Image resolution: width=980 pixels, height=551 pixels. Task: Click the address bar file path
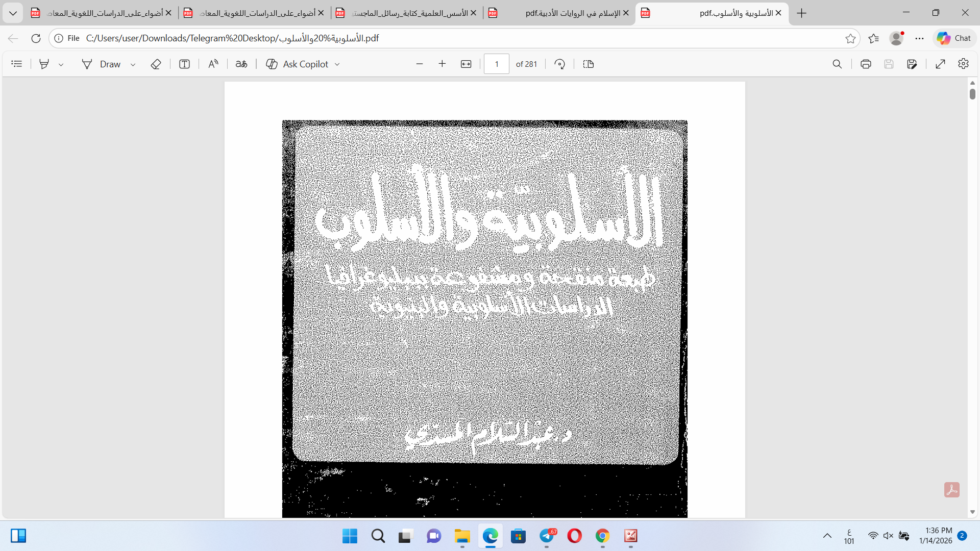pyautogui.click(x=232, y=38)
